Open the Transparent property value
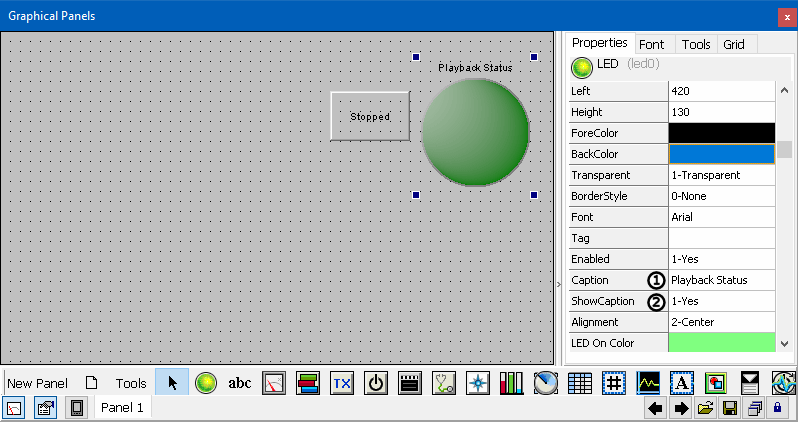 [x=721, y=175]
